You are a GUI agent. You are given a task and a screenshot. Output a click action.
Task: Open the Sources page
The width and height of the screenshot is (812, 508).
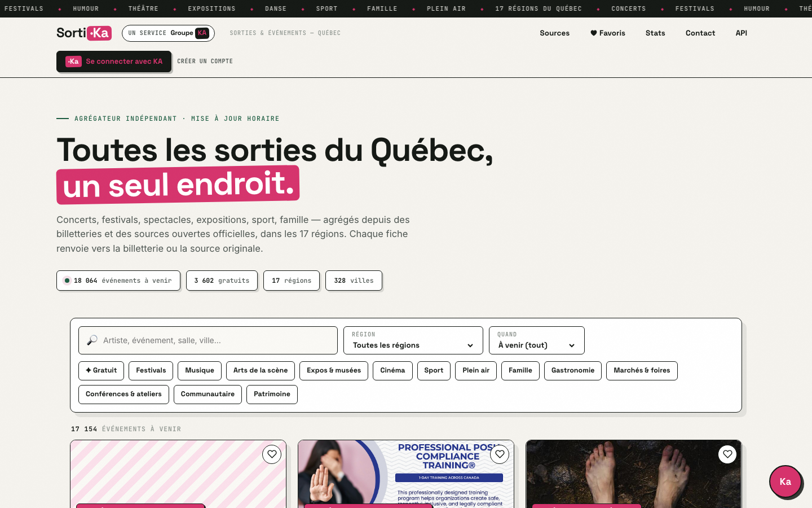click(554, 33)
